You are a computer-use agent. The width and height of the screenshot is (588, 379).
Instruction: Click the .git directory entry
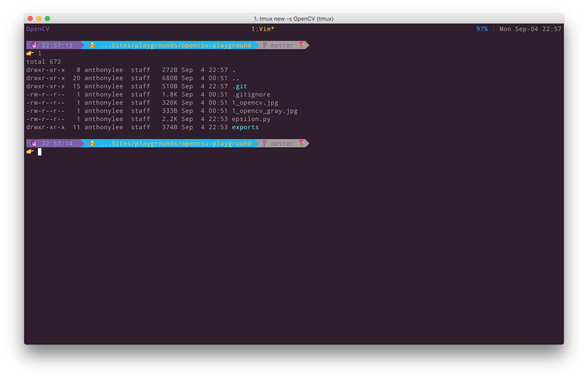pos(239,86)
